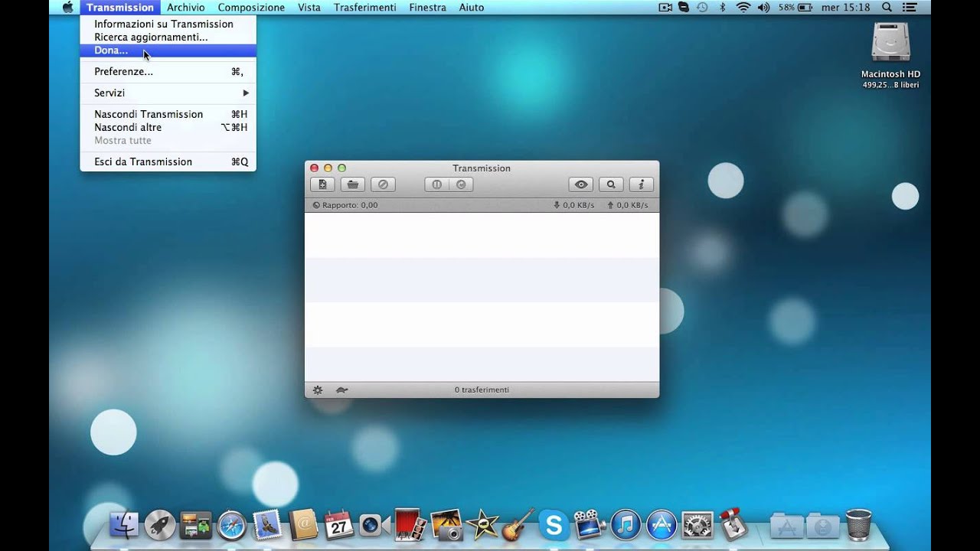Viewport: 980px width, 551px height.
Task: Expand the Servizi submenu
Action: [168, 93]
